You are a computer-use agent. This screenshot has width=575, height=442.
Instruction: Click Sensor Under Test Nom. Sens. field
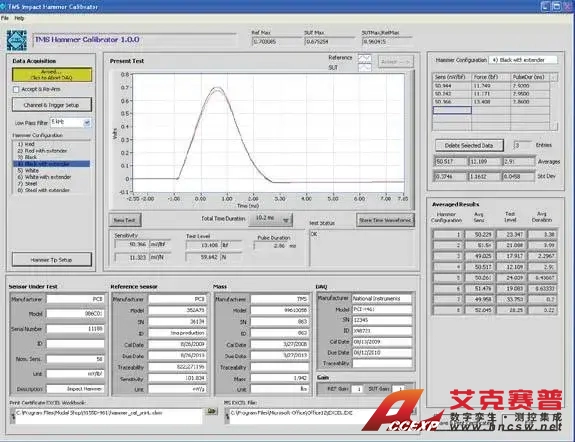[76, 359]
